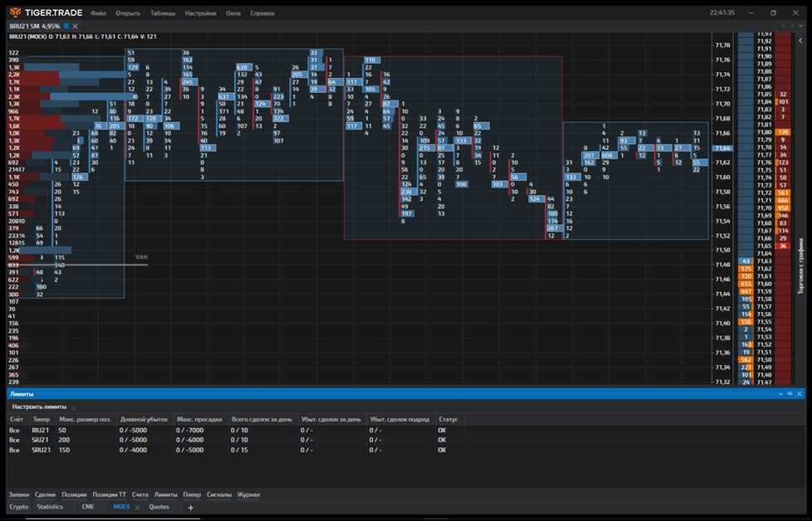Click the blue link square beside BRU21 tab
This screenshot has height=521, width=812.
coord(66,27)
